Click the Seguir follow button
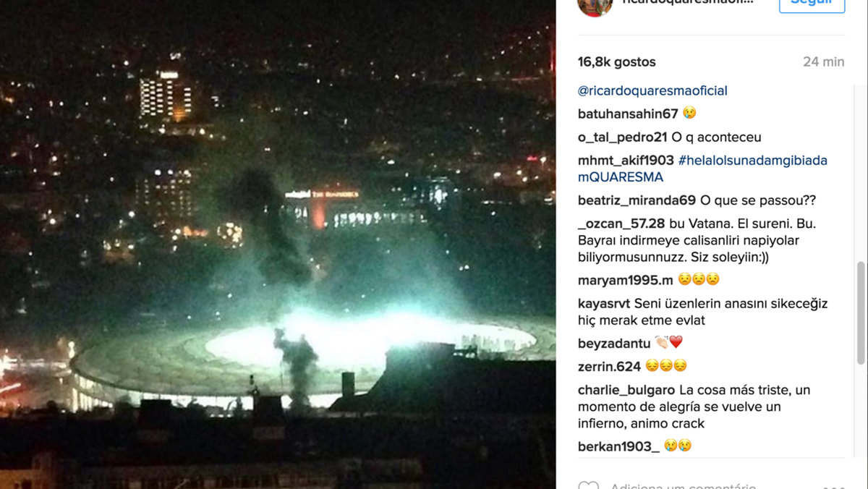868x489 pixels. tap(812, 3)
